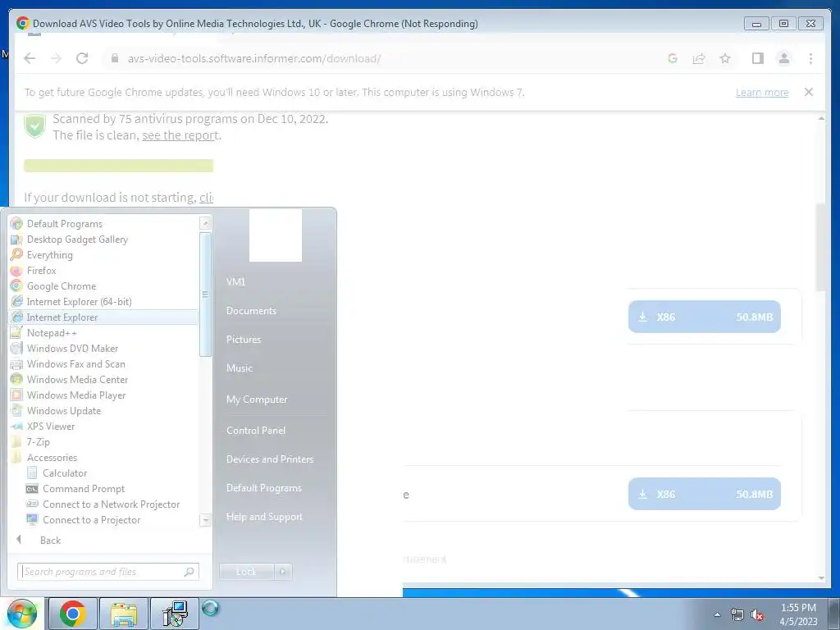This screenshot has width=840, height=630.
Task: Open Chrome's three-dot menu
Action: [810, 58]
